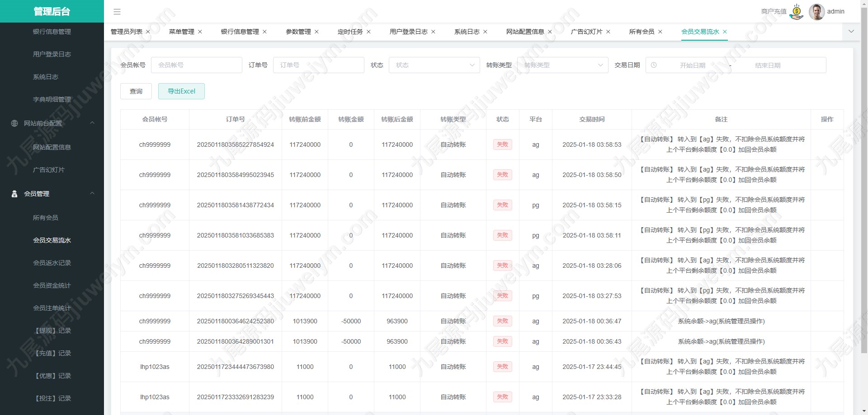Click the 会员管理 person icon in sidebar

tap(14, 194)
